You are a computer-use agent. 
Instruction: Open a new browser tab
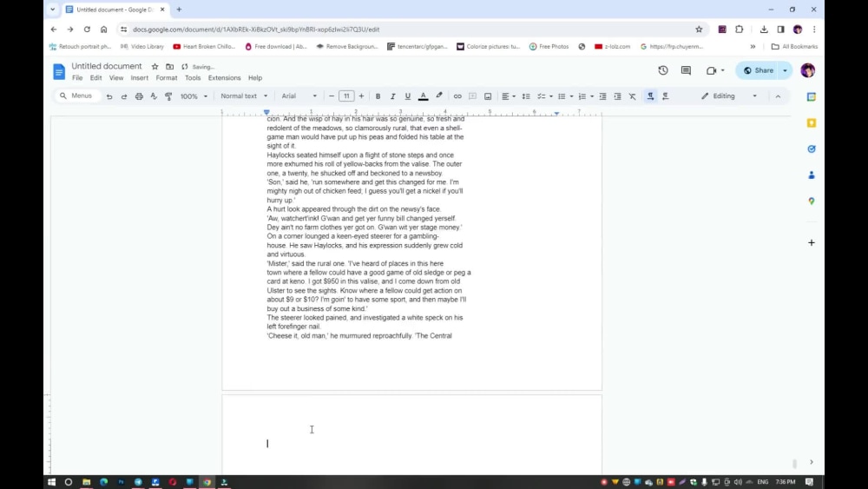(179, 10)
